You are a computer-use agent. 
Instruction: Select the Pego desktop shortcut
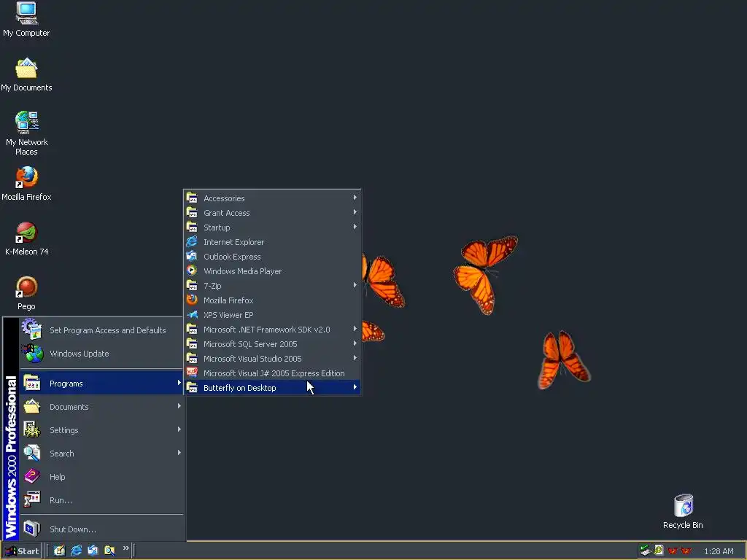[x=26, y=293]
